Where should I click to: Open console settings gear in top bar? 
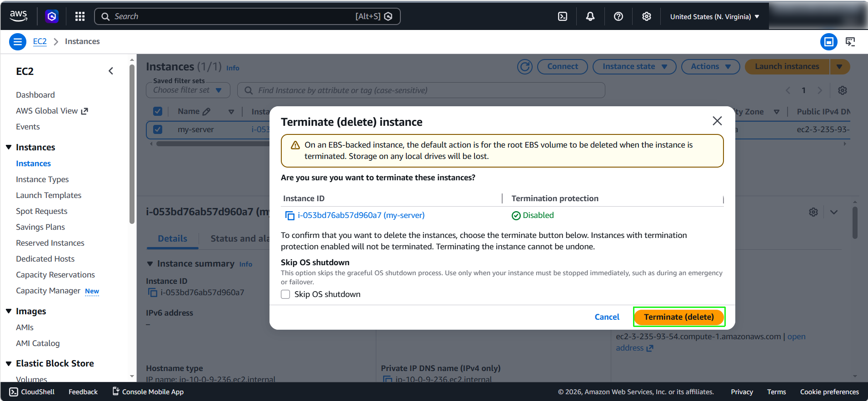click(647, 16)
